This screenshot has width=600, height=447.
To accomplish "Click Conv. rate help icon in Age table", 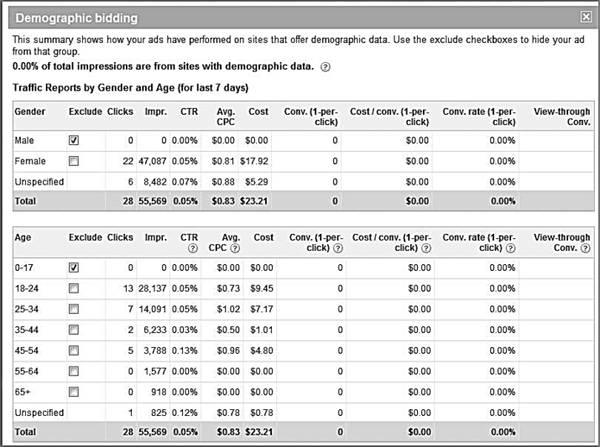I will tap(510, 248).
